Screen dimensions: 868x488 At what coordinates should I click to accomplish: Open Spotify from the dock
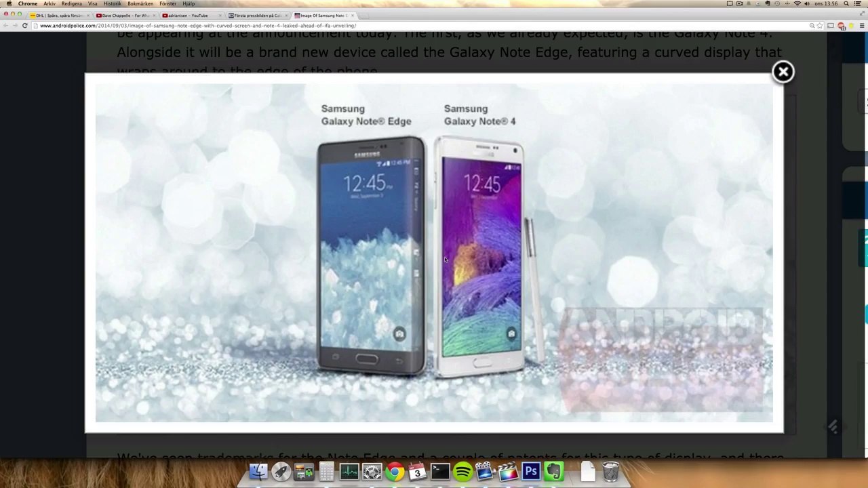(x=462, y=472)
